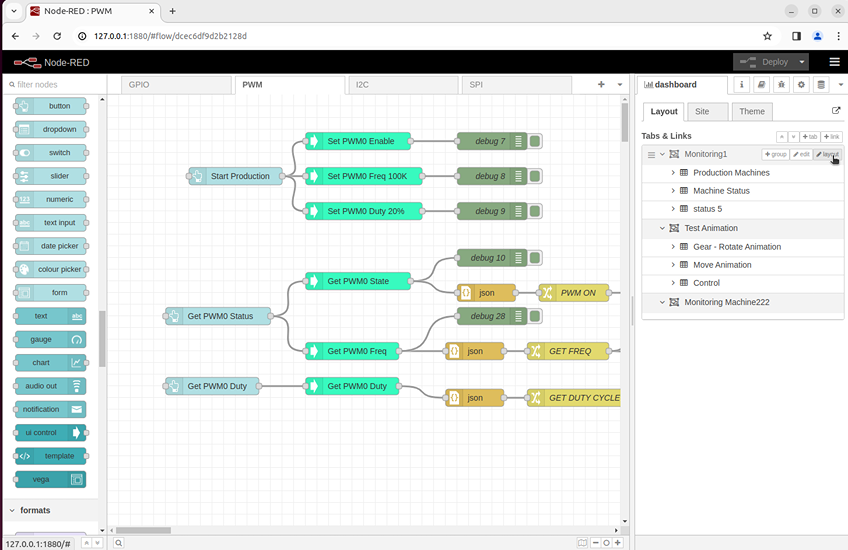Toggle debug 7 node output button
This screenshot has height=550, width=848.
pyautogui.click(x=536, y=141)
